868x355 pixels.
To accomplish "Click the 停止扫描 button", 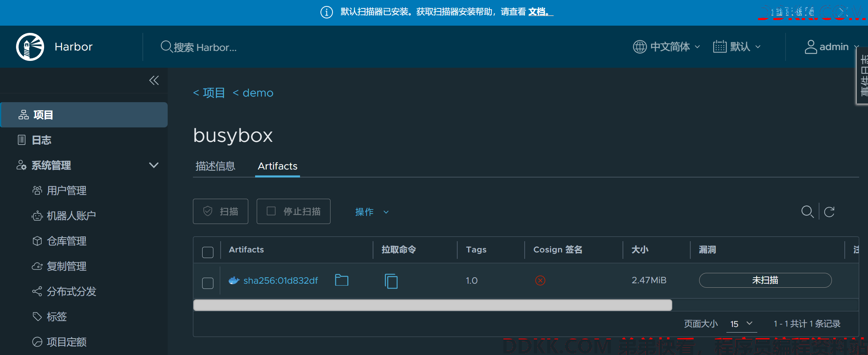I will point(294,211).
